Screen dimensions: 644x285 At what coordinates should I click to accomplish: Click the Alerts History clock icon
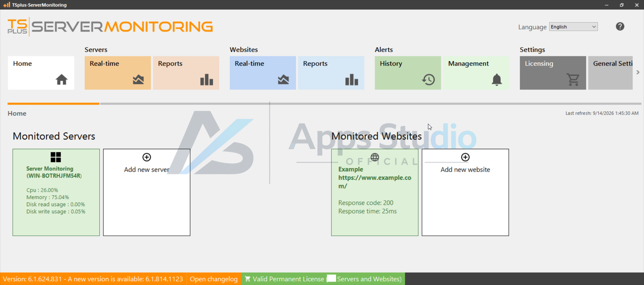428,80
